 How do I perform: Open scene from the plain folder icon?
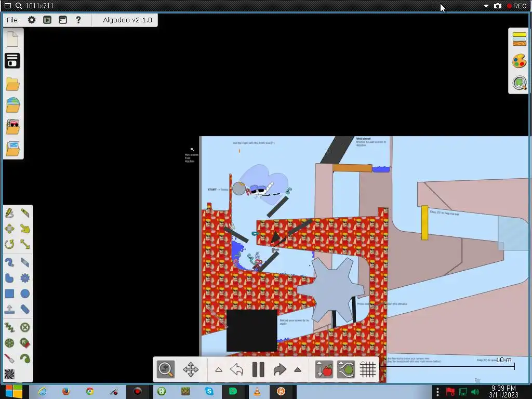(12, 84)
